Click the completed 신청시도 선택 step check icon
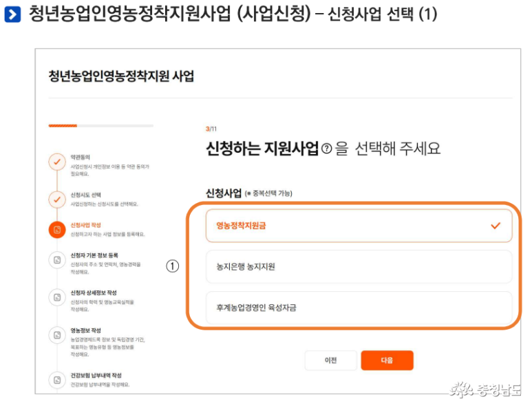 click(57, 200)
